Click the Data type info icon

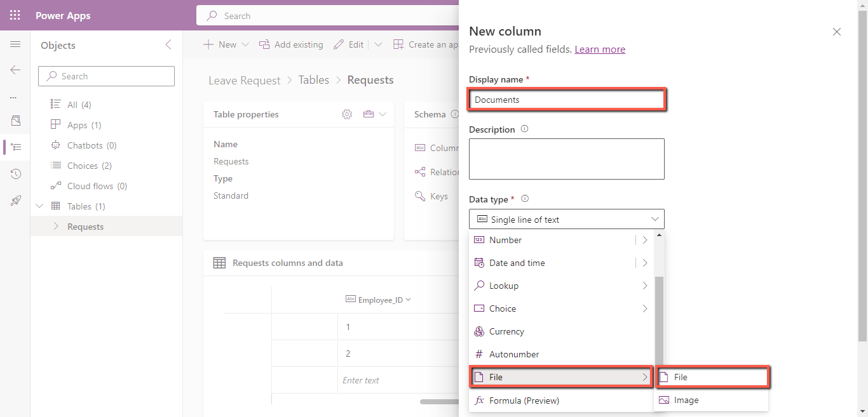pos(525,199)
